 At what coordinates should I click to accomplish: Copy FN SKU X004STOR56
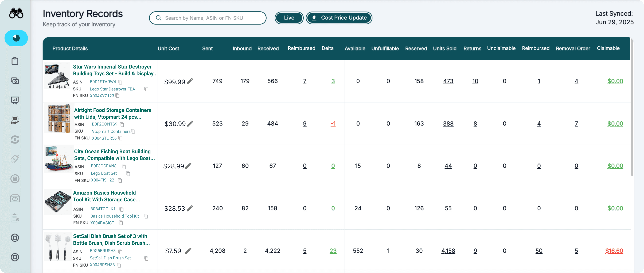pos(120,138)
